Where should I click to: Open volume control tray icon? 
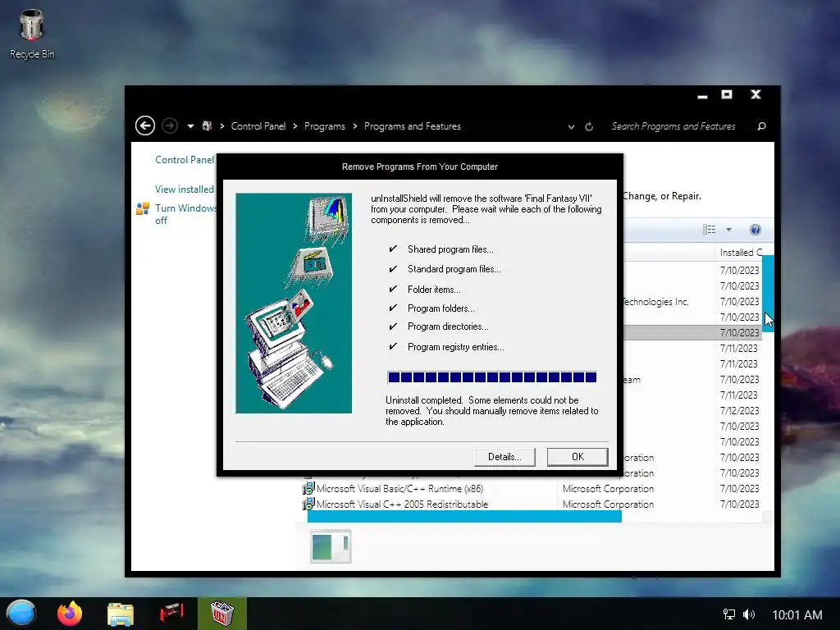(x=749, y=614)
